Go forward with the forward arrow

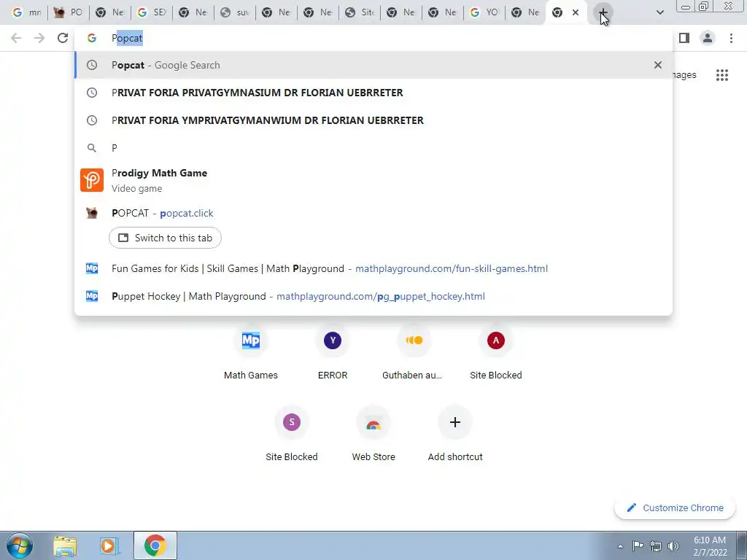(x=39, y=38)
